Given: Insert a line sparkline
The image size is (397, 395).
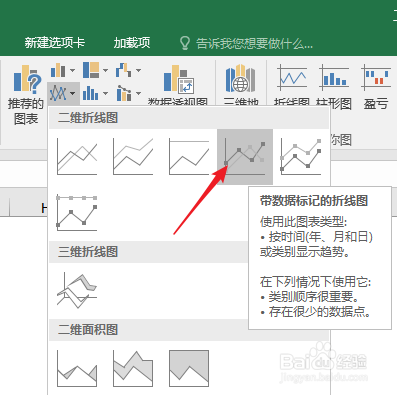Looking at the screenshot, I should (292, 87).
